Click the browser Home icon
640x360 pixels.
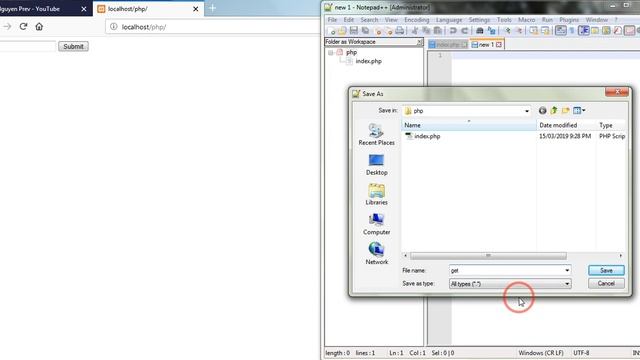click(39, 27)
